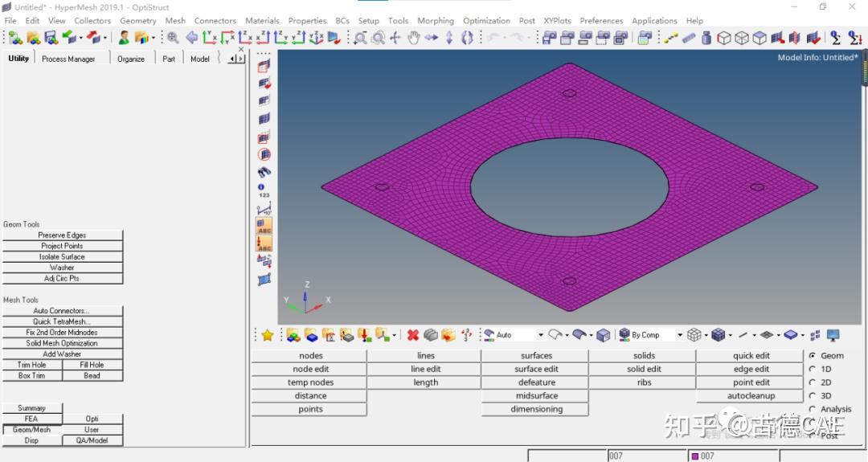Click the user profiles person icon

[x=124, y=38]
